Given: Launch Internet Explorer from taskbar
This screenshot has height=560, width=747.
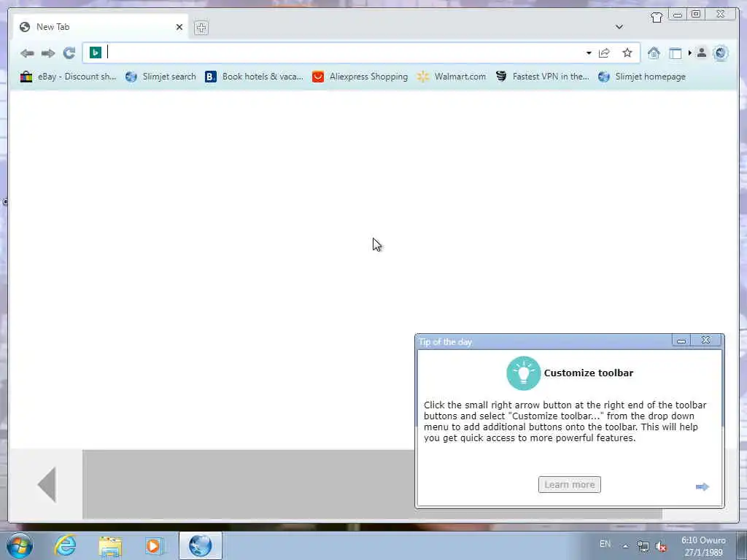Looking at the screenshot, I should pyautogui.click(x=65, y=545).
